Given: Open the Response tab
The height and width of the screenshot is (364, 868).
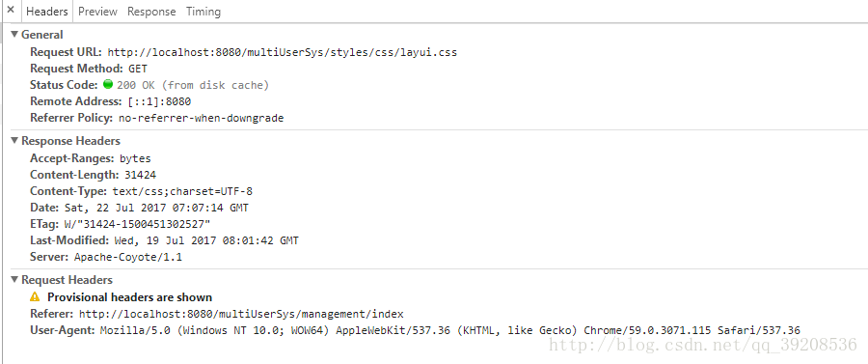Looking at the screenshot, I should tap(151, 11).
